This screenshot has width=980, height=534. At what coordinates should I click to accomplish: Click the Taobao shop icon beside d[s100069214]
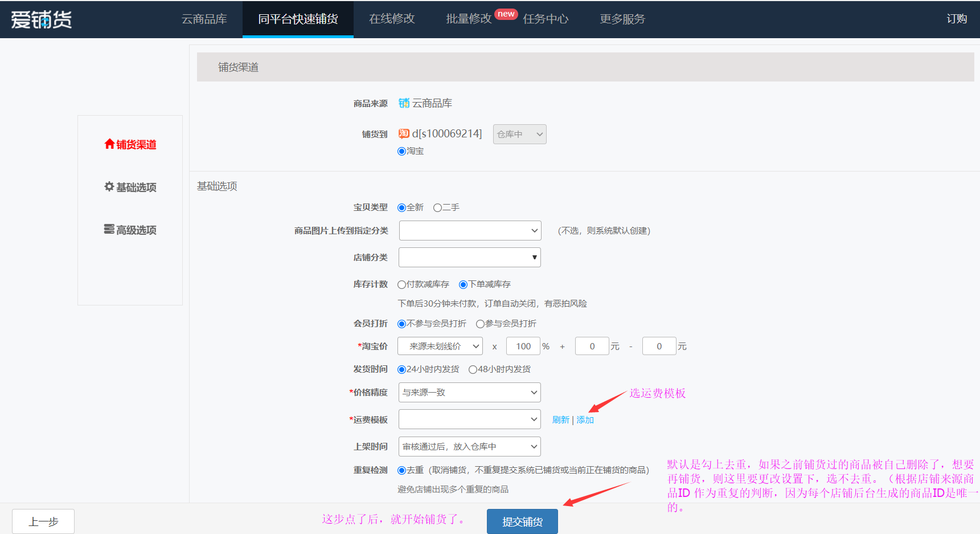tap(404, 133)
